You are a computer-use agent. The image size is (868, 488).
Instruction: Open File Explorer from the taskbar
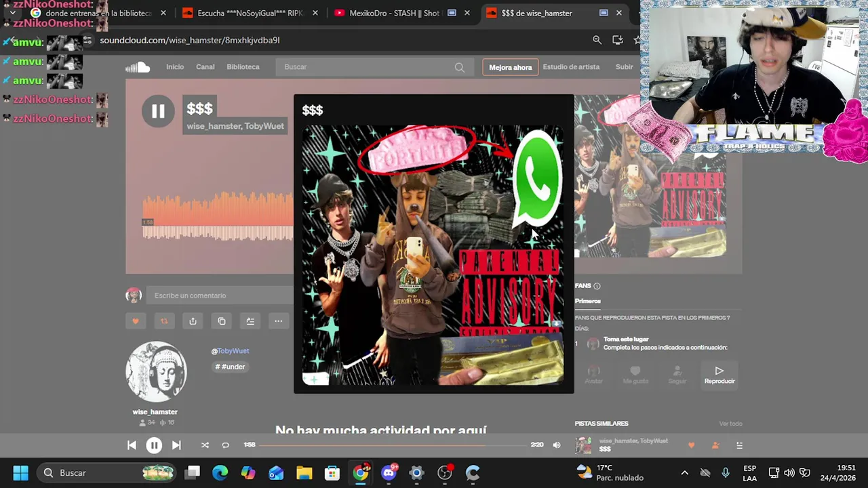(304, 472)
